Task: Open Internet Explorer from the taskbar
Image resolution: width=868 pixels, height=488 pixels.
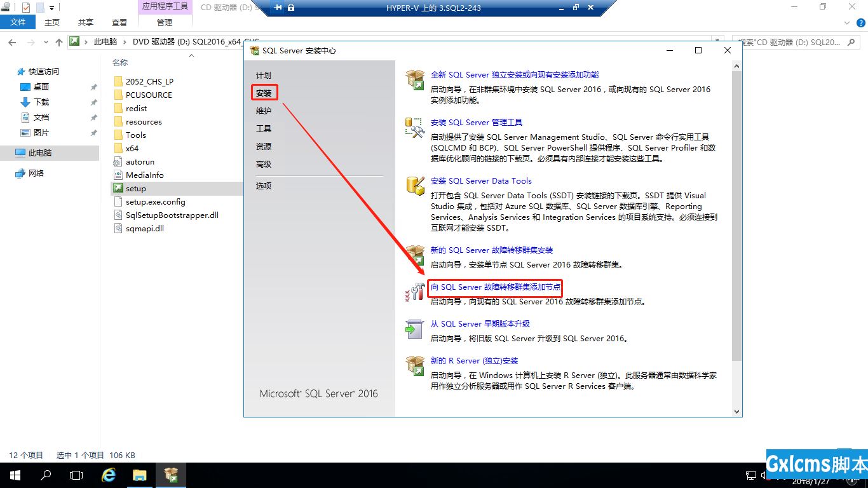Action: point(109,475)
